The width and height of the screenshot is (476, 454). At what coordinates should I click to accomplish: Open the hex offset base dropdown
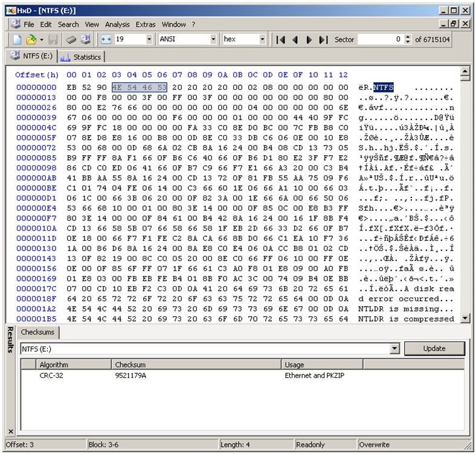tap(262, 40)
